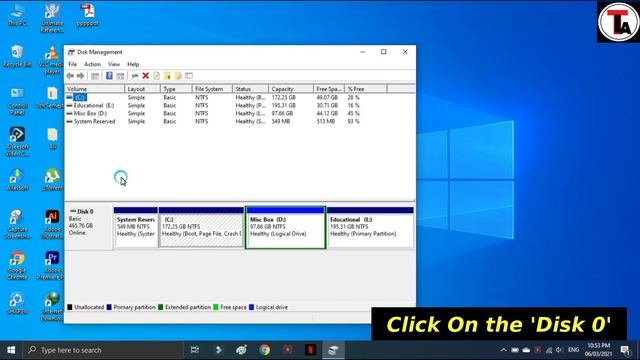
Task: Select the Educational (E:) partition block
Action: [x=371, y=227]
